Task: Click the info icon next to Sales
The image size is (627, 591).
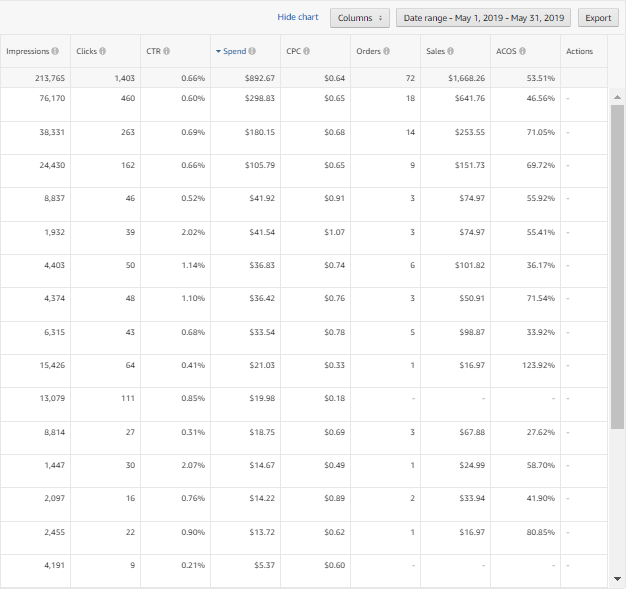Action: [x=451, y=51]
